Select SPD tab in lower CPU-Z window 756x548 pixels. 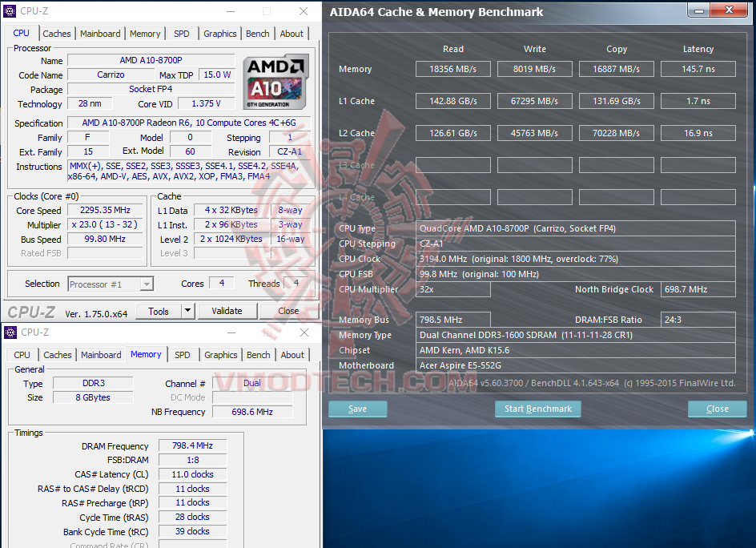(183, 355)
